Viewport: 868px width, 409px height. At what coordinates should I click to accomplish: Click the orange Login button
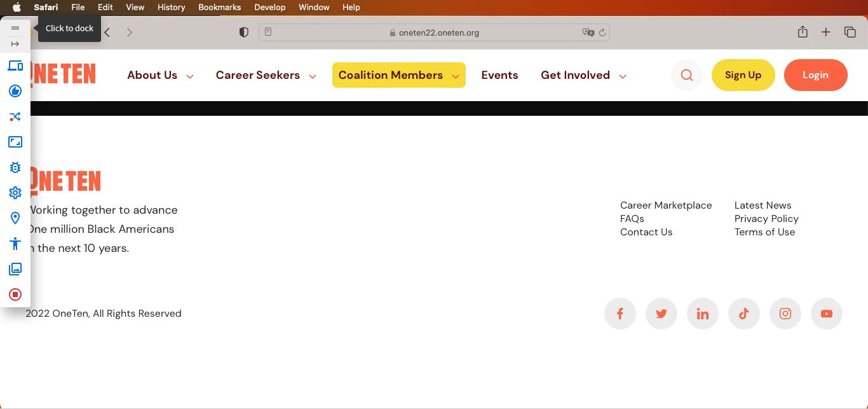point(816,75)
